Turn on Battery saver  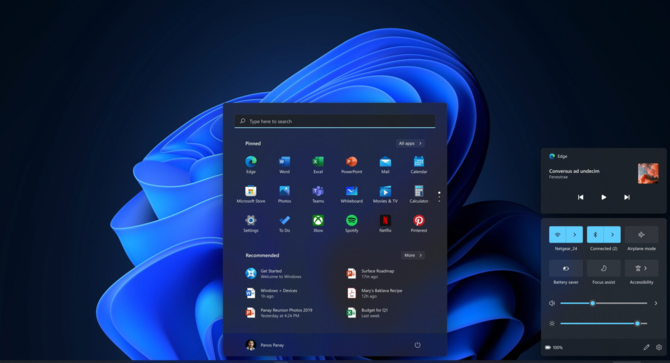tap(566, 268)
